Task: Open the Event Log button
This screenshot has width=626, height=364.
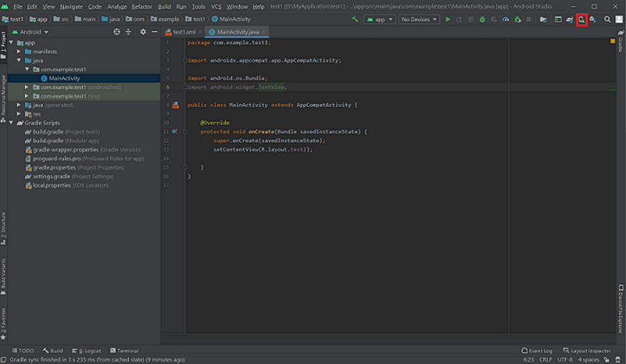Action: (x=537, y=351)
